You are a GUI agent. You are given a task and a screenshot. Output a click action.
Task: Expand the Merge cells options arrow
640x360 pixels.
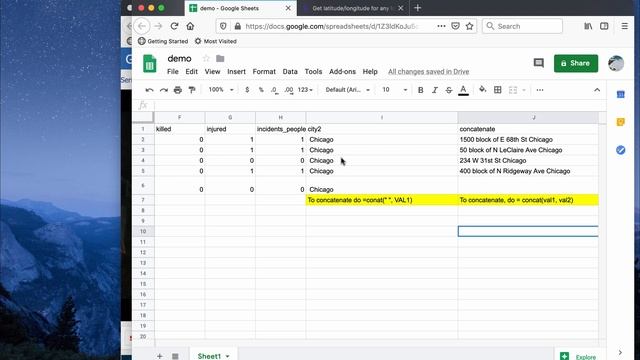point(524,90)
